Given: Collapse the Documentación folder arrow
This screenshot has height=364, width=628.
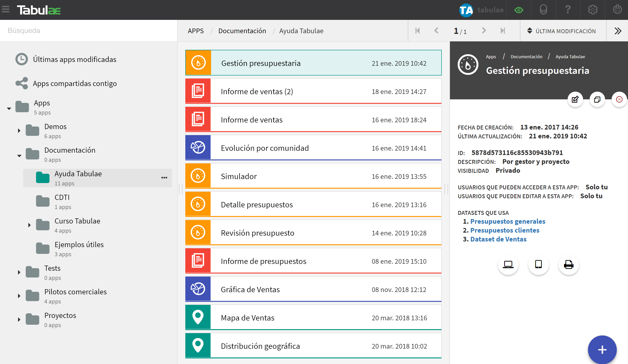Looking at the screenshot, I should click(19, 156).
